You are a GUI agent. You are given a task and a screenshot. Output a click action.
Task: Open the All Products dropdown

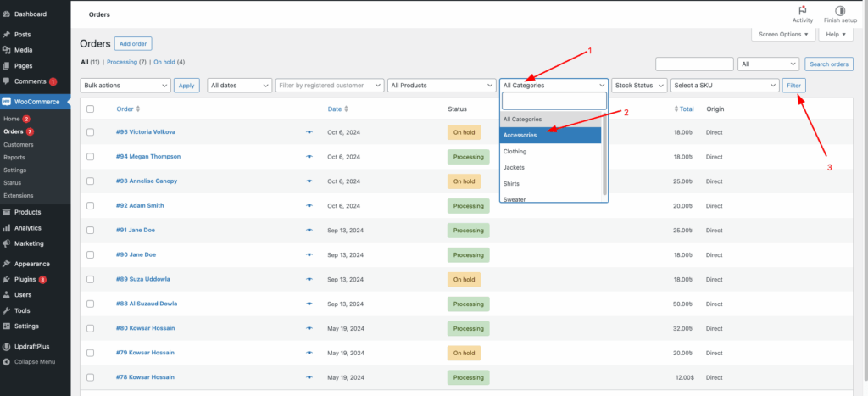pyautogui.click(x=442, y=86)
